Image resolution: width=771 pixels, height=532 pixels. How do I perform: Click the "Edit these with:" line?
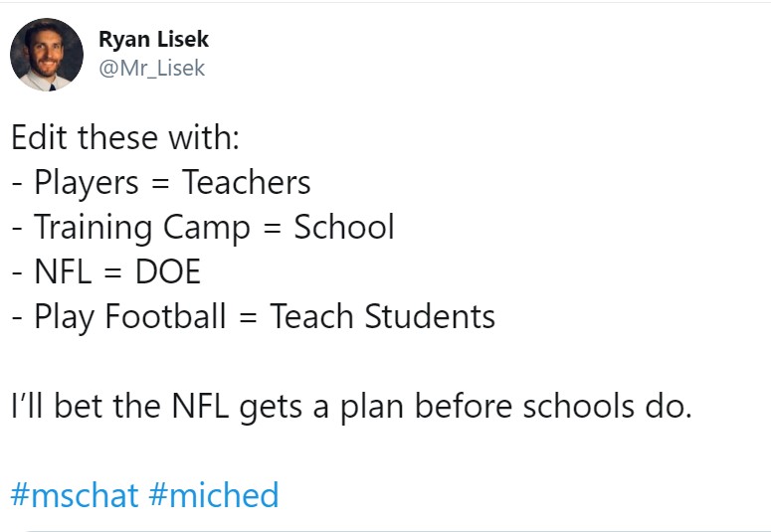125,137
